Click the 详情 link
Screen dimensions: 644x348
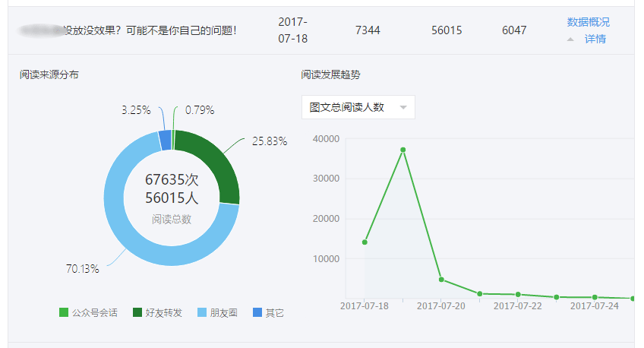pyautogui.click(x=595, y=39)
